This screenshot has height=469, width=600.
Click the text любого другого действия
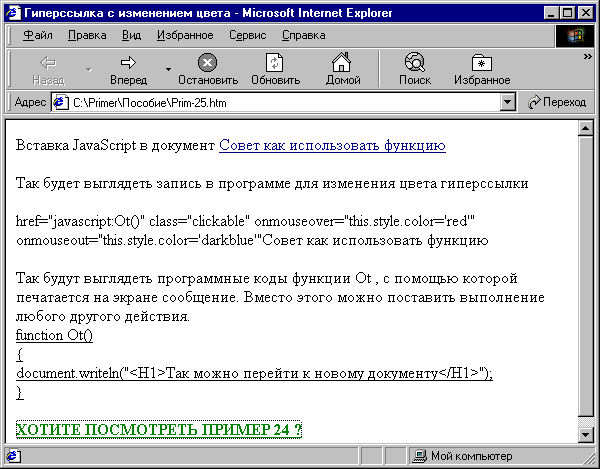[103, 317]
